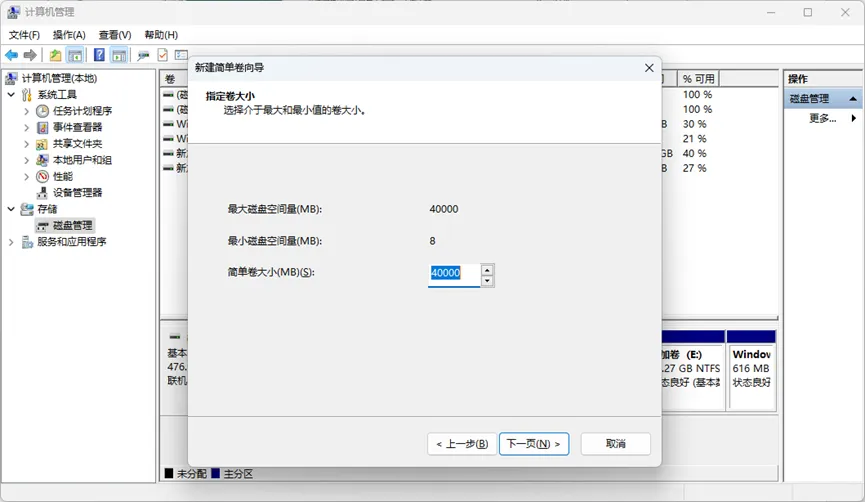
Task: Select the 任务计划程序 tree label
Action: pos(83,111)
